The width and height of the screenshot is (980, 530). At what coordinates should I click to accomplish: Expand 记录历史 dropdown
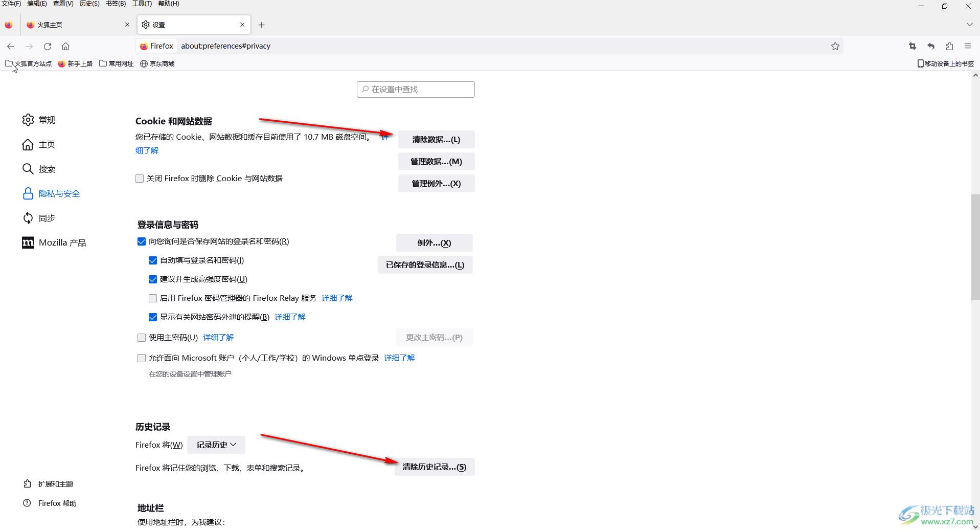coord(216,445)
